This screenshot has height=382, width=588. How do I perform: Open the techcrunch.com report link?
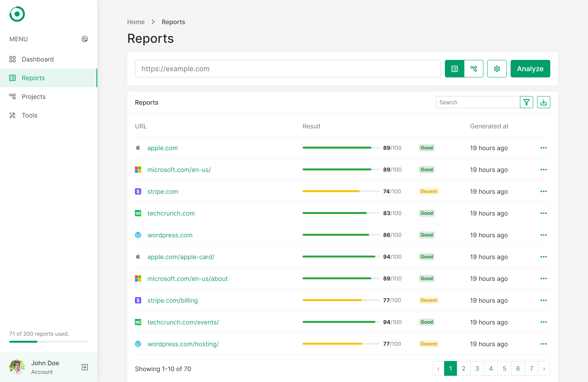(171, 213)
